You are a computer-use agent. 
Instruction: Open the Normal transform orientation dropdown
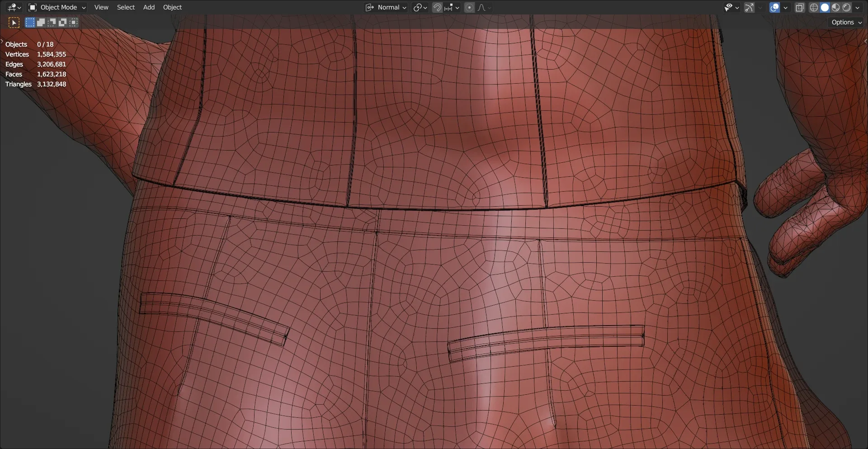(386, 7)
